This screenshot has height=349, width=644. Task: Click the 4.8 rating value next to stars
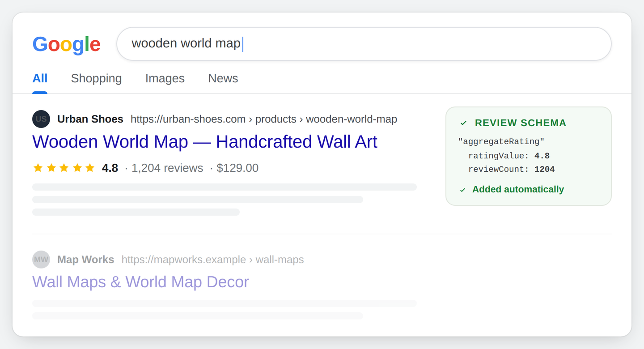click(110, 168)
